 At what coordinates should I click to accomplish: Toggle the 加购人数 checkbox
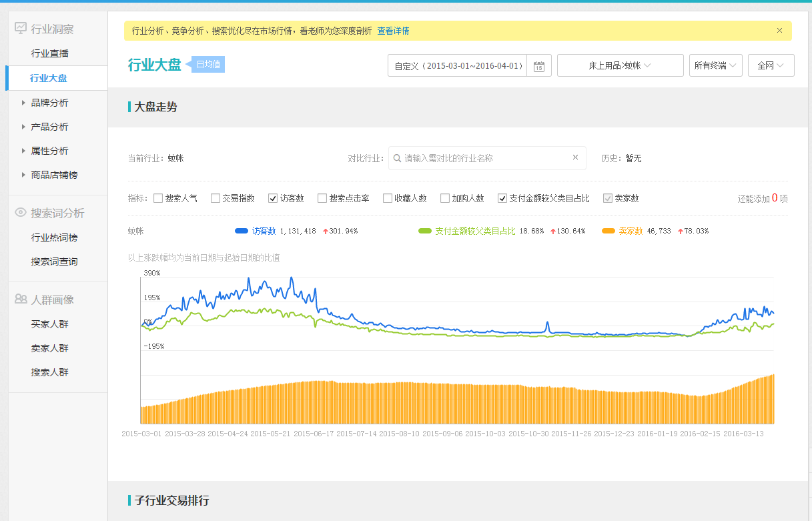tap(445, 198)
